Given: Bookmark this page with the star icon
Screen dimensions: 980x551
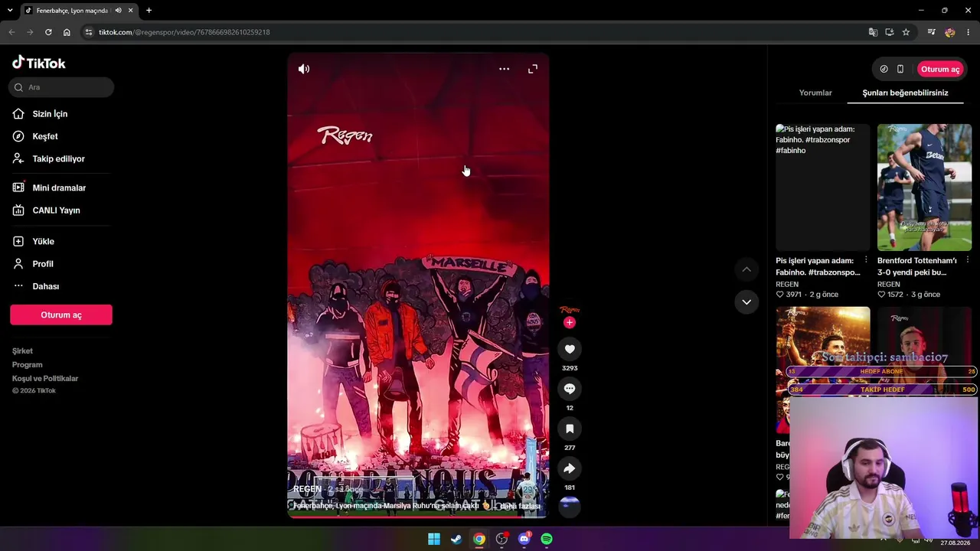Looking at the screenshot, I should pos(906,32).
